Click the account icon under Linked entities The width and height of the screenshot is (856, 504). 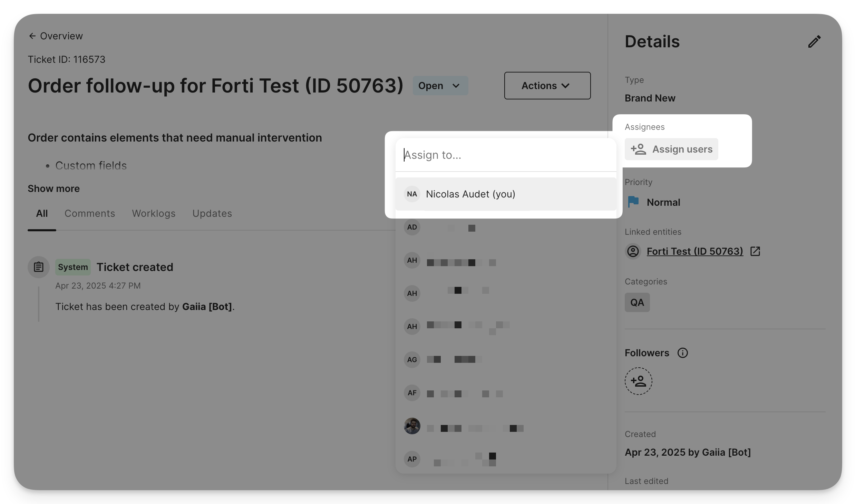[633, 251]
